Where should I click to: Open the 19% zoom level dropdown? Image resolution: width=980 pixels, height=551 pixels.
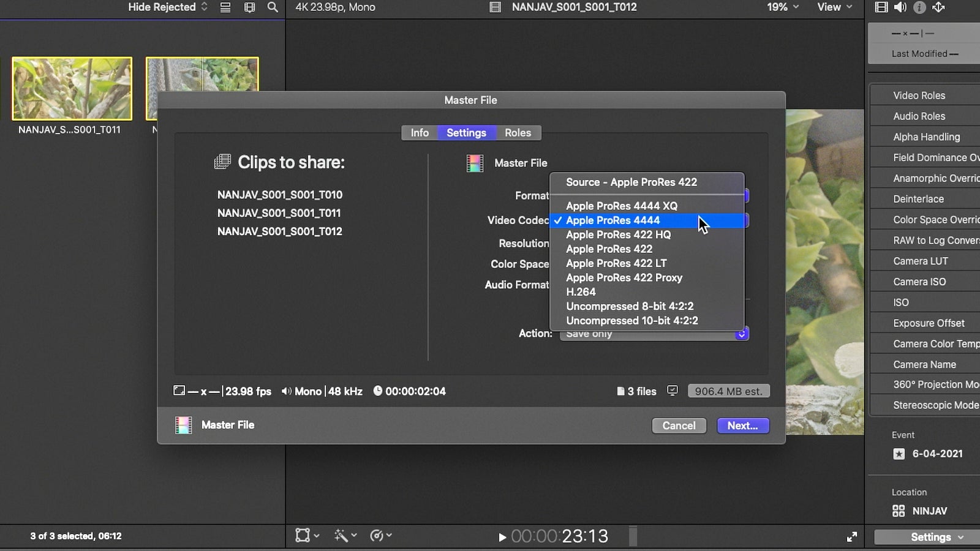click(x=783, y=7)
